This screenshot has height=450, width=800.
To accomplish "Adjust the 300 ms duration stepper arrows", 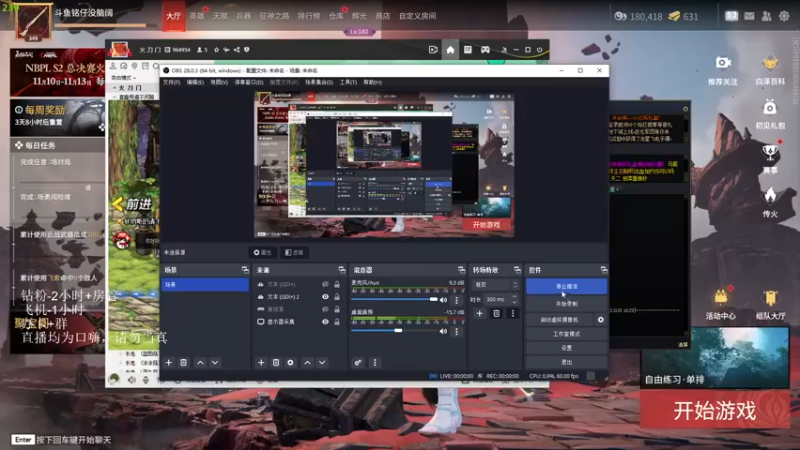I will (x=514, y=299).
